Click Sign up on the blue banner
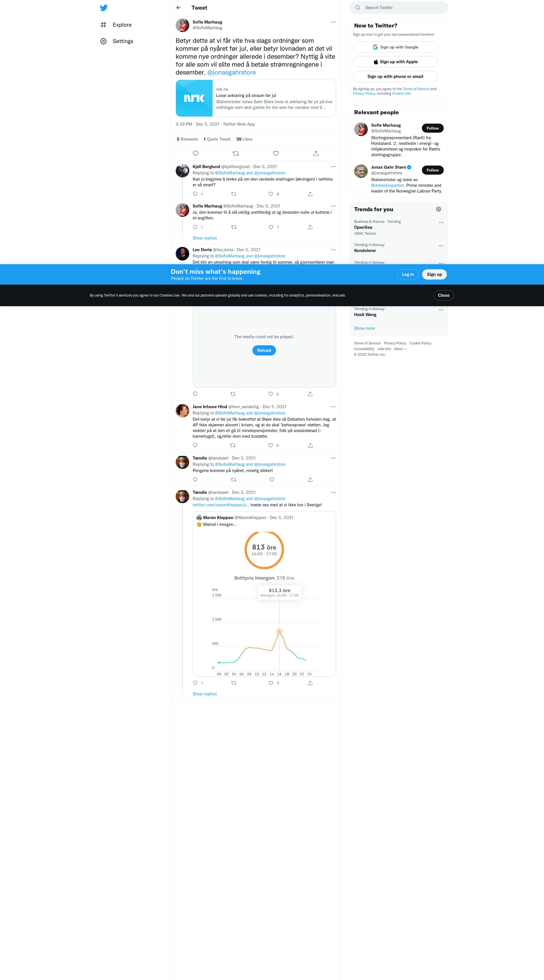 [x=434, y=274]
